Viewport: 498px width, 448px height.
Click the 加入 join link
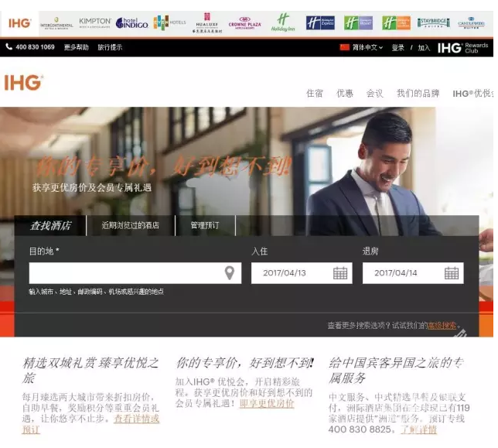pos(424,48)
